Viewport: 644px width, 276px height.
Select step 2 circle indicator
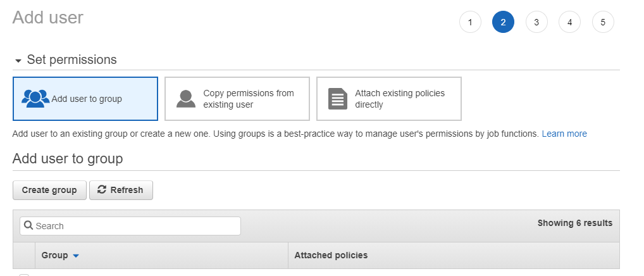point(503,22)
